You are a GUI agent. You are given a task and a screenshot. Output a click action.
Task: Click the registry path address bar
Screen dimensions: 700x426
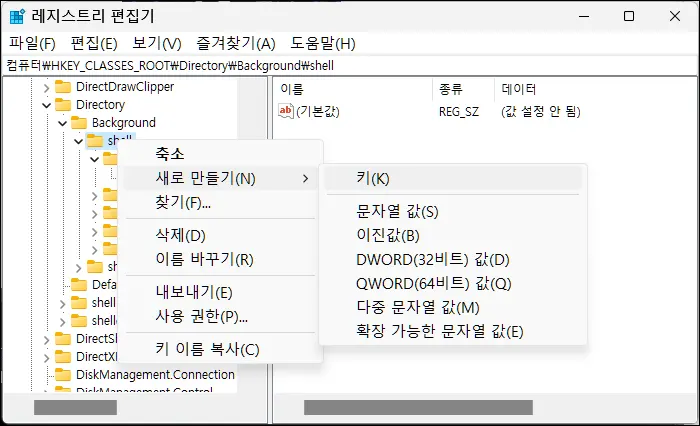(350, 66)
